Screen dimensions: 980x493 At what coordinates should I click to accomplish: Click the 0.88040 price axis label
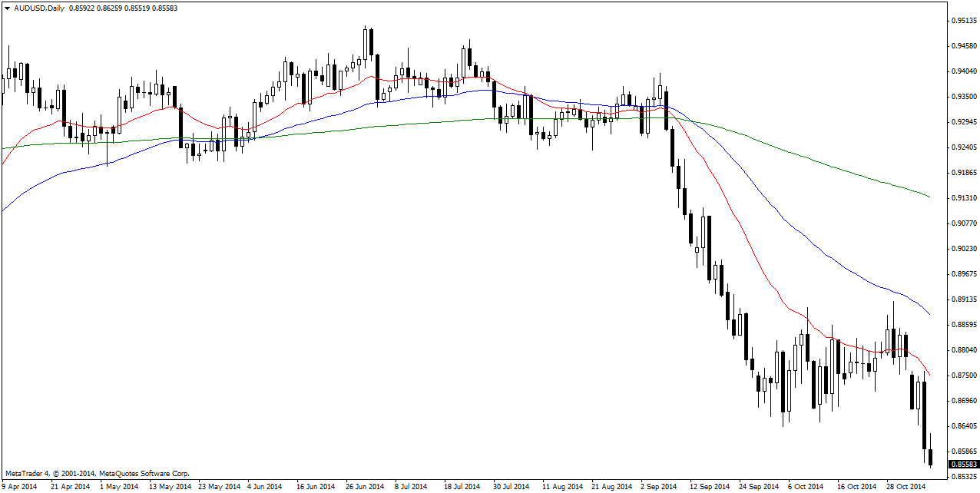click(963, 350)
